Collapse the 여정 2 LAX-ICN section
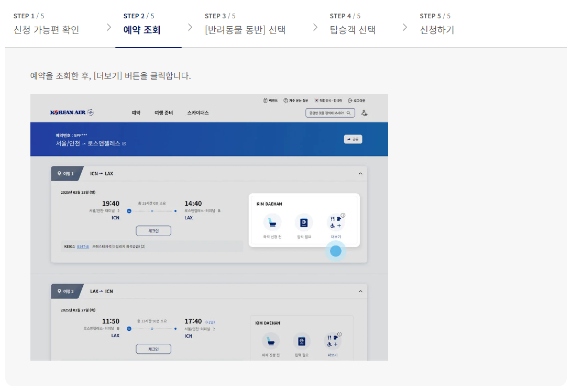The width and height of the screenshot is (572, 392). click(360, 292)
